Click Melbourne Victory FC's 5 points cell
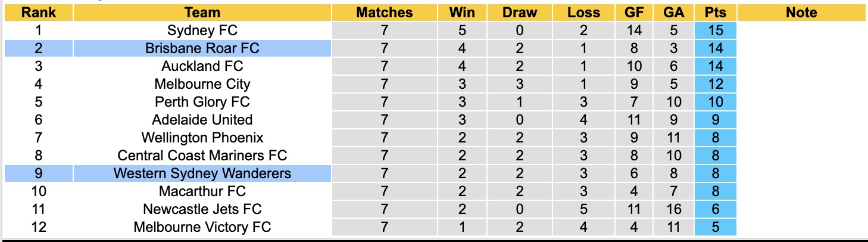This screenshot has width=868, height=242. 715,227
